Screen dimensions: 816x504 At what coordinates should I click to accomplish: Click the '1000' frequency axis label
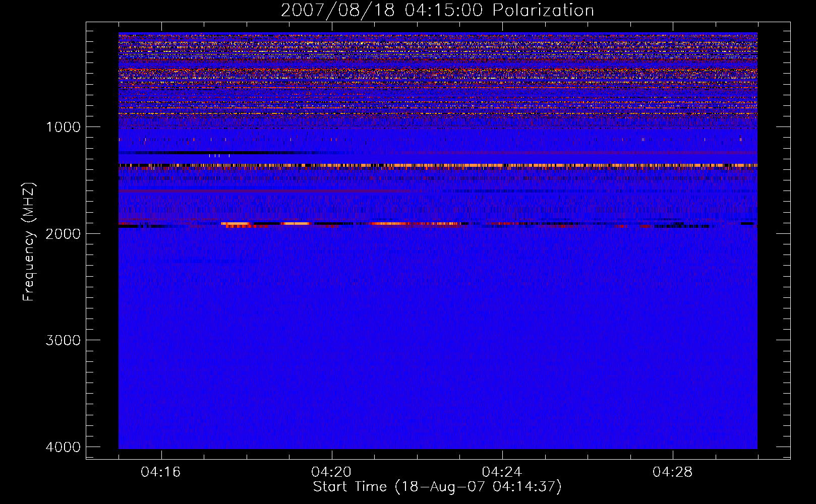[x=63, y=127]
